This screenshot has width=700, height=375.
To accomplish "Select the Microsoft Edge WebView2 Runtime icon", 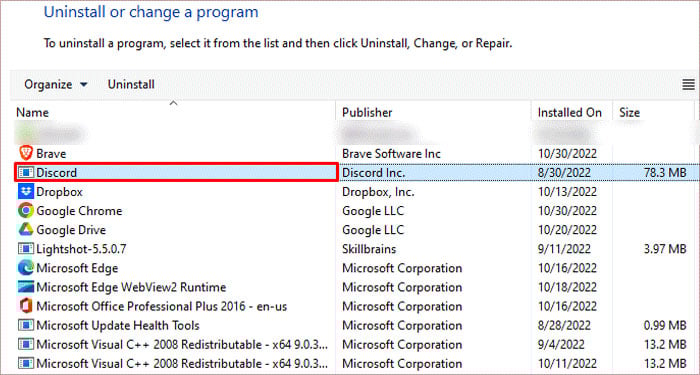I will coord(26,287).
